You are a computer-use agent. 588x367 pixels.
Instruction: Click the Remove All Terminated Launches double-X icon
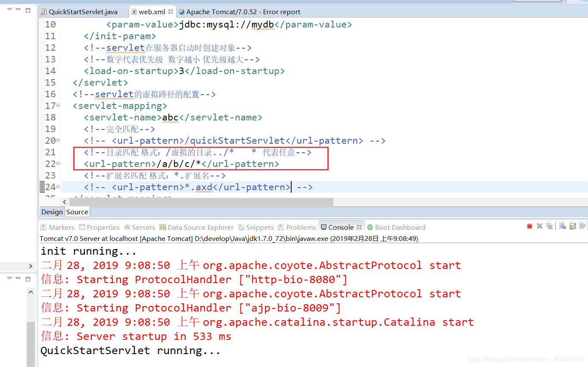click(549, 226)
